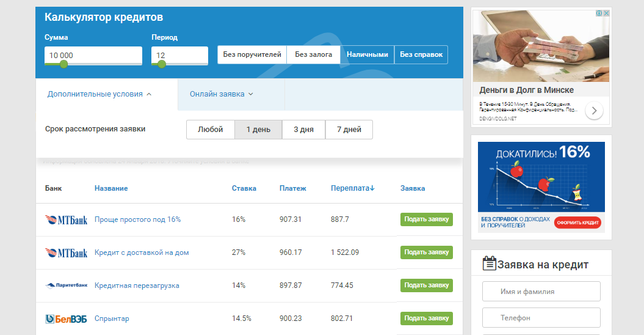This screenshot has height=335, width=644.
Task: Click the Сумма slider handle
Action: coord(63,64)
